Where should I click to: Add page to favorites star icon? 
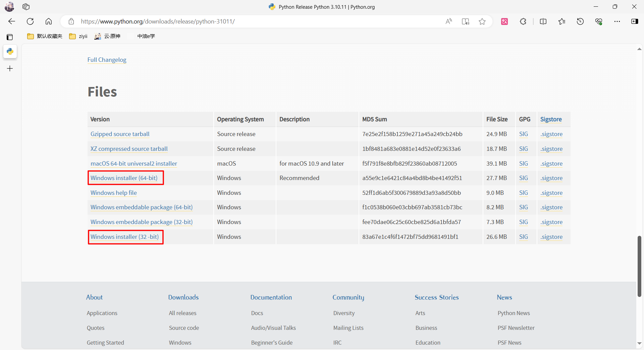point(482,21)
